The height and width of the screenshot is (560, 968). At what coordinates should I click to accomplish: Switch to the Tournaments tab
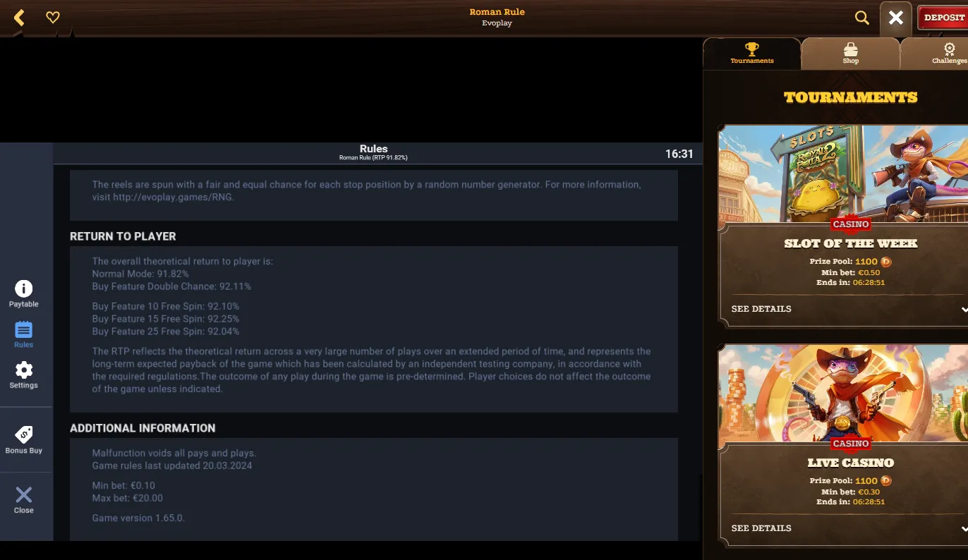[752, 54]
